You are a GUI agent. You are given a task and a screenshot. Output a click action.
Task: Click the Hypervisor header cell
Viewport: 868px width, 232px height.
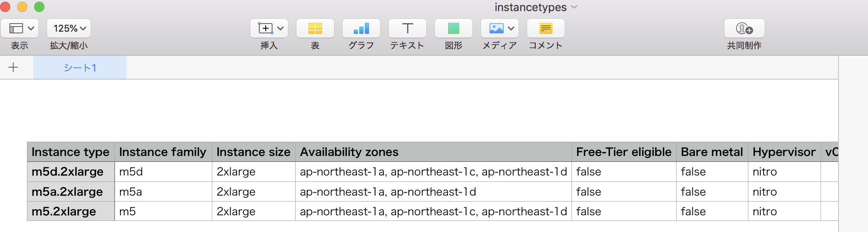(x=784, y=152)
